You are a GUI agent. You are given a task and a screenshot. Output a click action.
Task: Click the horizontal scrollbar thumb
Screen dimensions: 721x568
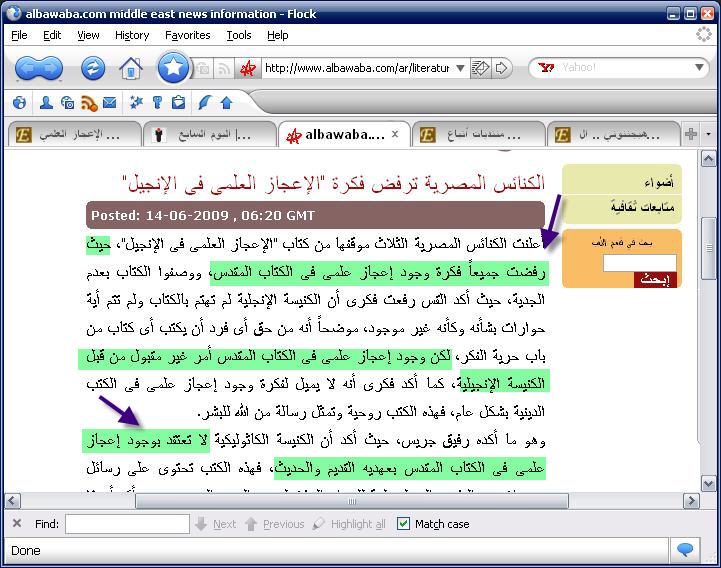[351, 501]
